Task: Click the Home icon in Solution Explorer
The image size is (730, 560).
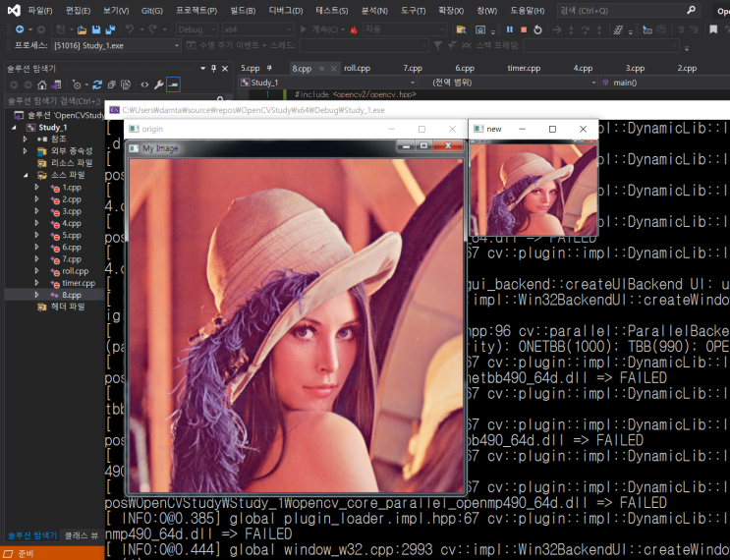Action: [42, 84]
